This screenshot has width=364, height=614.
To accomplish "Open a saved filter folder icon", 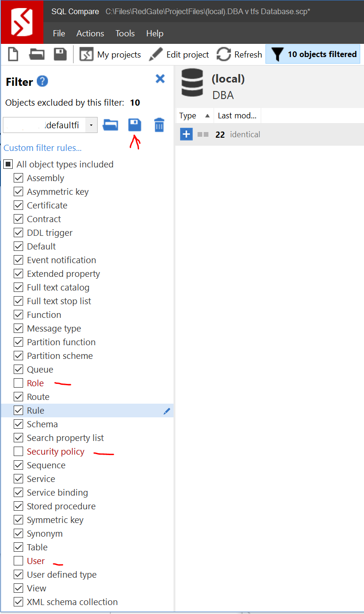I will tap(110, 125).
